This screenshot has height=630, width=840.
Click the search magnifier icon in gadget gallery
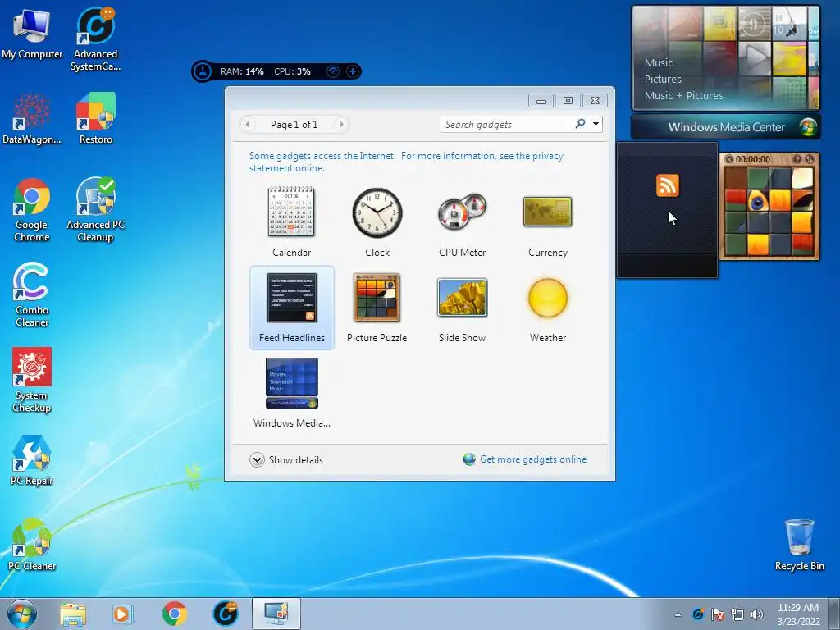tap(580, 124)
